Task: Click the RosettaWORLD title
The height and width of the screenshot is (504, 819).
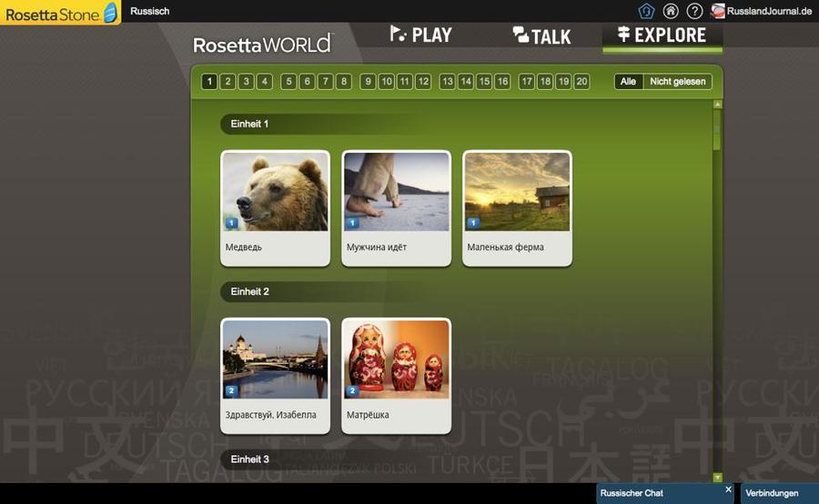Action: (x=262, y=45)
